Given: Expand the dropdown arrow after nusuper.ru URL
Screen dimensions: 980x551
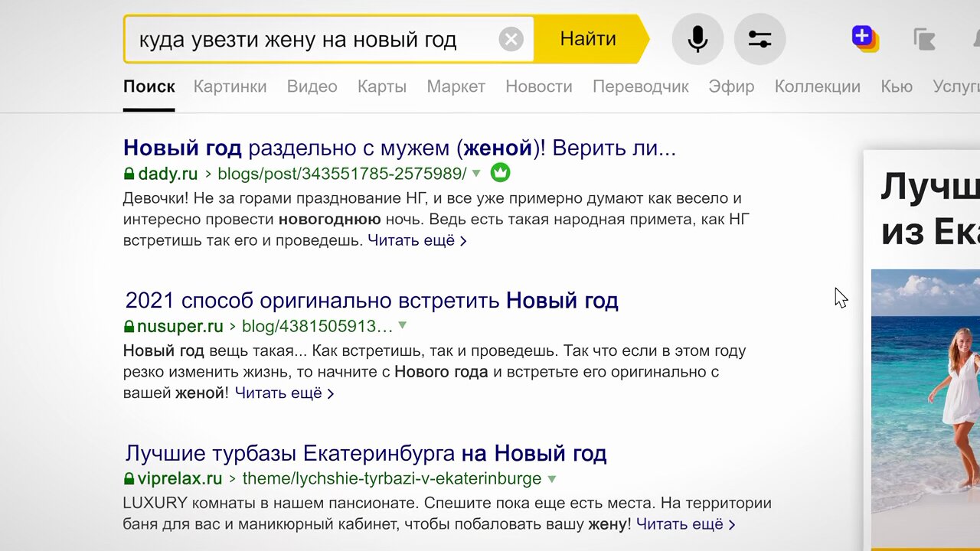Looking at the screenshot, I should [x=403, y=326].
